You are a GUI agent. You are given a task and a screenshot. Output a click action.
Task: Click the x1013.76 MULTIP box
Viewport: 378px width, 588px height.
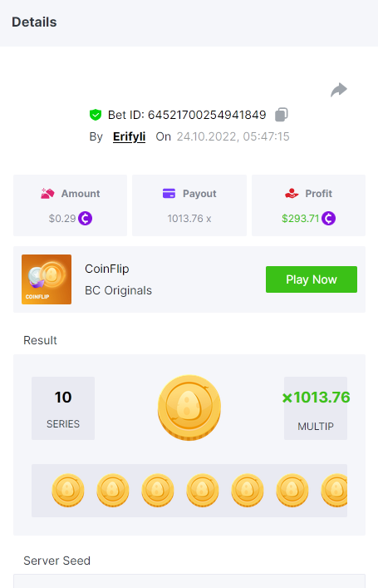point(316,408)
